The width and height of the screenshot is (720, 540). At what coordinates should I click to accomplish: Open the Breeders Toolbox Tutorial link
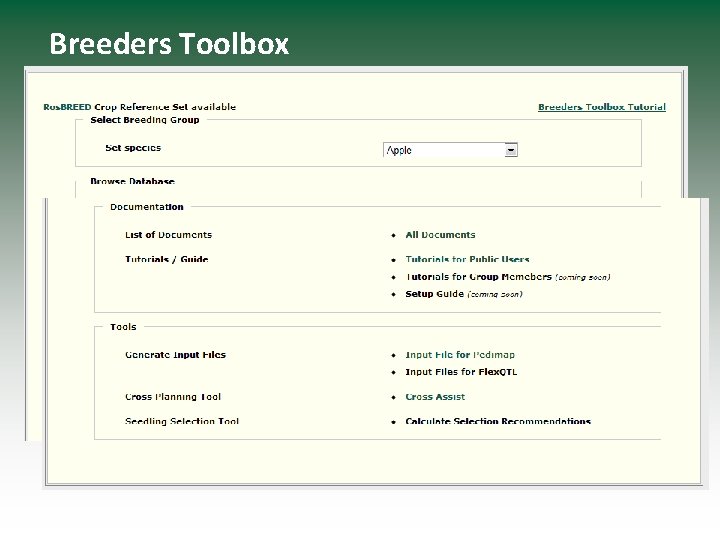tap(602, 107)
